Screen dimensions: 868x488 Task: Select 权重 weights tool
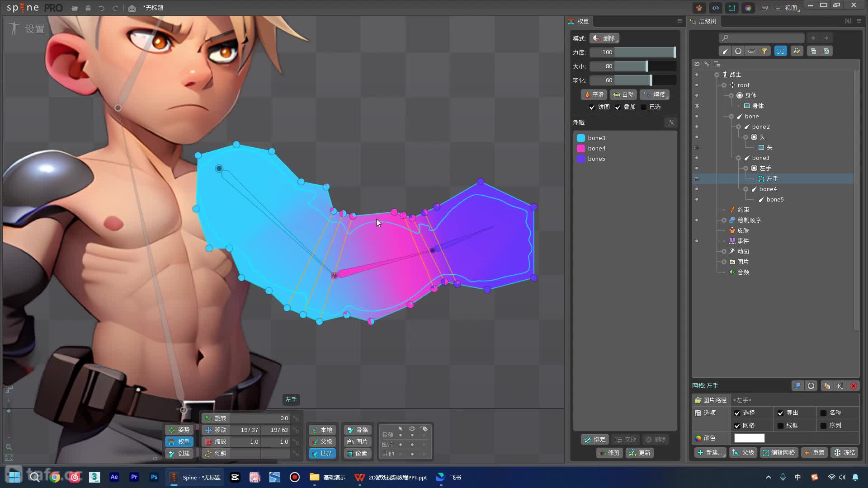click(179, 441)
